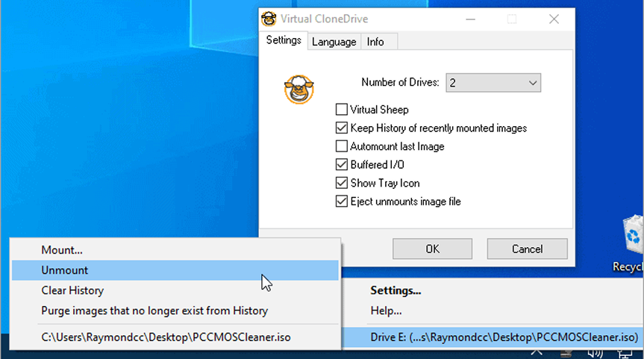Toggle the Buffered I/O checkbox
Screen dimensions: 644x359
[341, 165]
